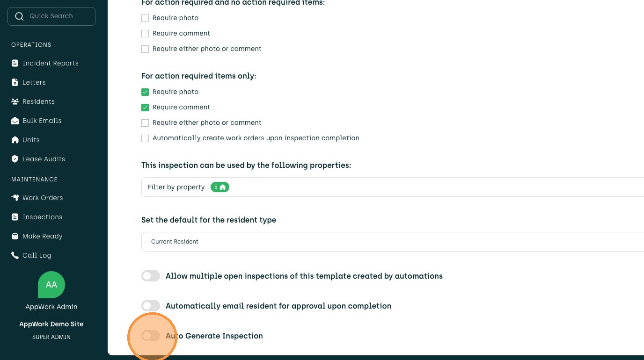Uncheck Require photo for action required items
Viewport: 644px width, 360px height.
145,92
